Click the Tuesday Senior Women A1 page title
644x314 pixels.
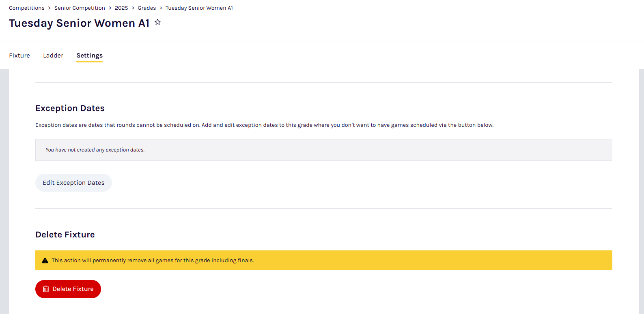(79, 23)
